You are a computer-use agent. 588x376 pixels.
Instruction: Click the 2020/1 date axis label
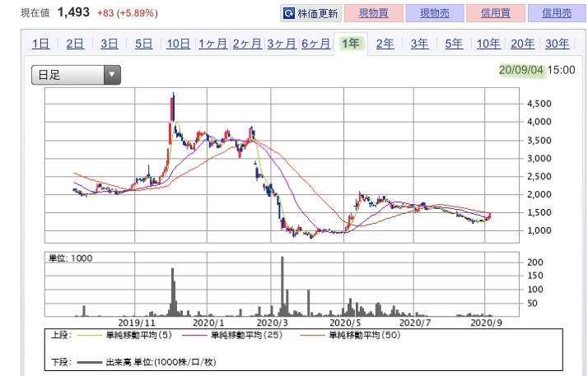pos(208,323)
